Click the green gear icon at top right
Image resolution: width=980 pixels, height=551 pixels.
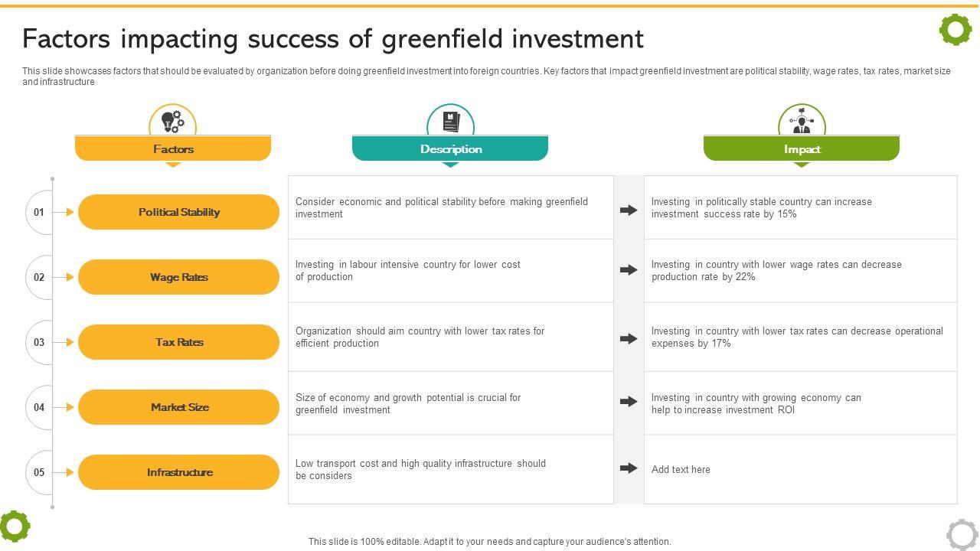tap(955, 30)
